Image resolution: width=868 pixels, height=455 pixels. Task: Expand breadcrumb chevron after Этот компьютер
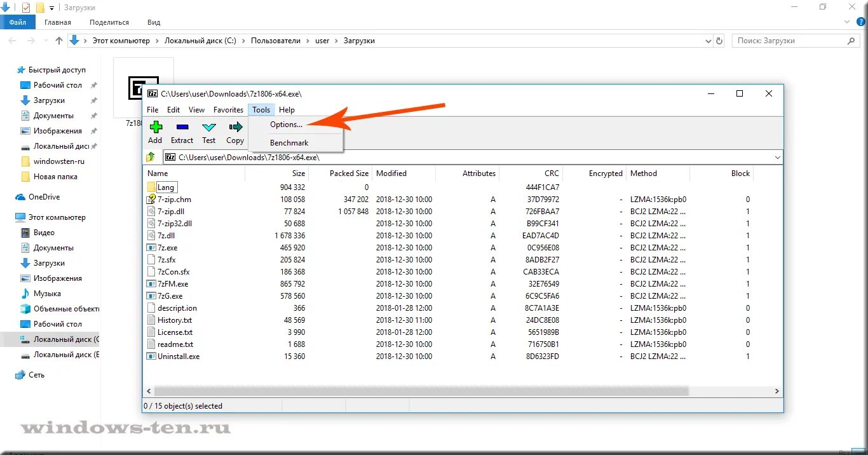157,41
